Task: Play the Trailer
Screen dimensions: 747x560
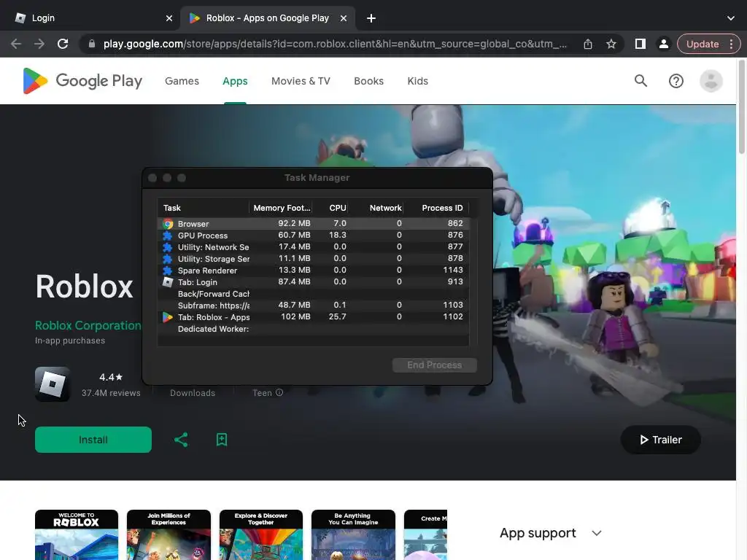Action: [x=660, y=440]
